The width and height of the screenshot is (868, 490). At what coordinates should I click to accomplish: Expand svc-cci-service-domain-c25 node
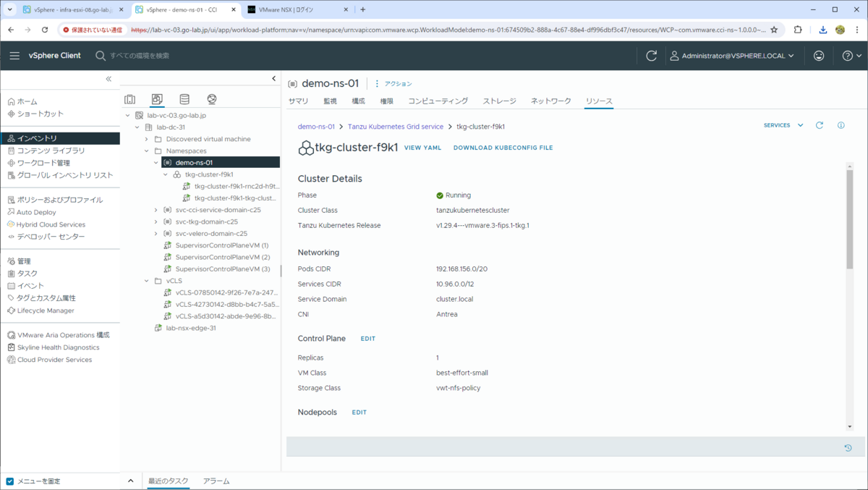pyautogui.click(x=156, y=210)
